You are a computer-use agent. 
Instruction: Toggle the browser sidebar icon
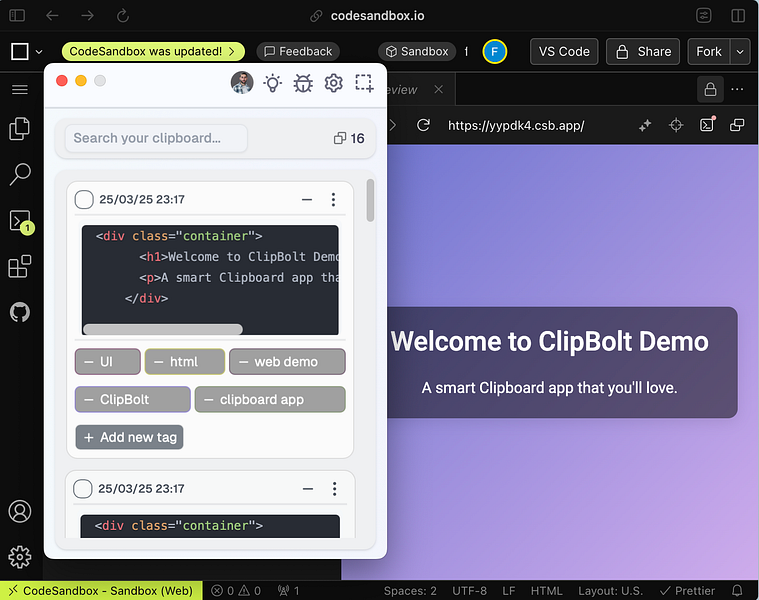17,15
